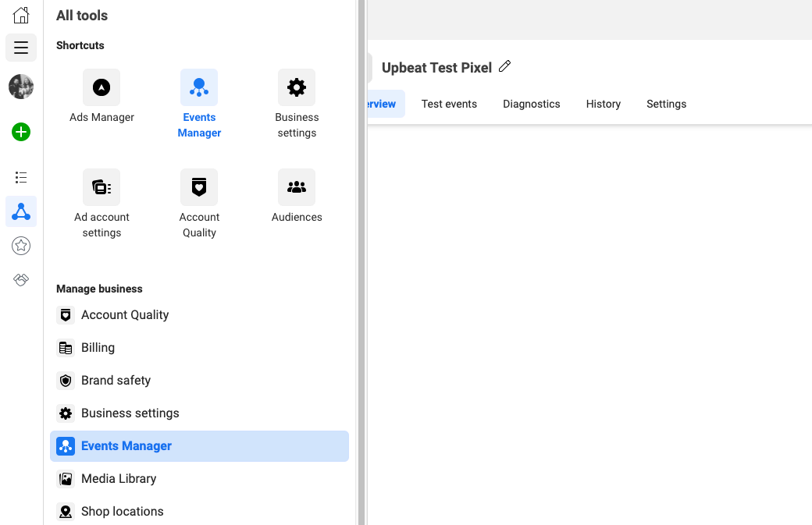Viewport: 812px width, 525px height.
Task: Select the highlighted Events Manager menu entry
Action: pos(199,446)
